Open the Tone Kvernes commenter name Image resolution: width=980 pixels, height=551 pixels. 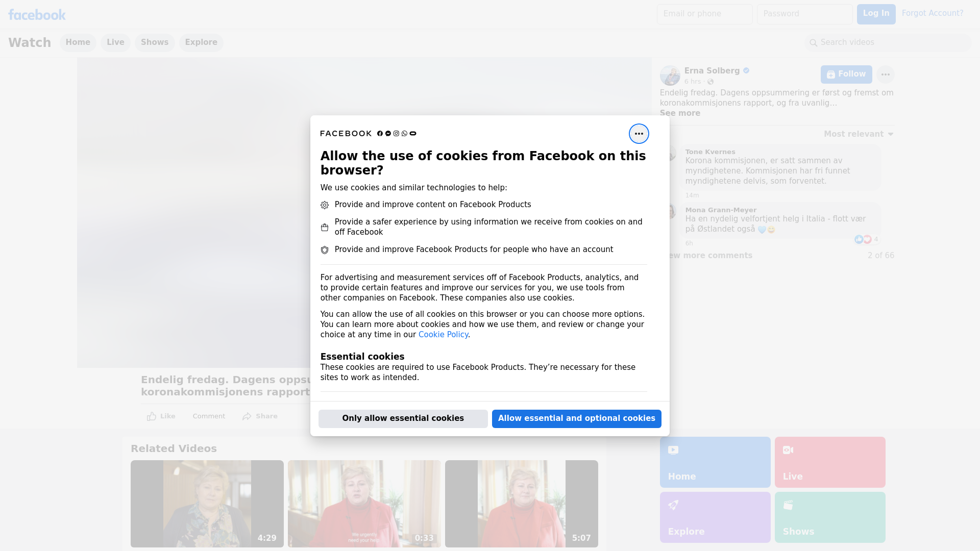coord(710,152)
